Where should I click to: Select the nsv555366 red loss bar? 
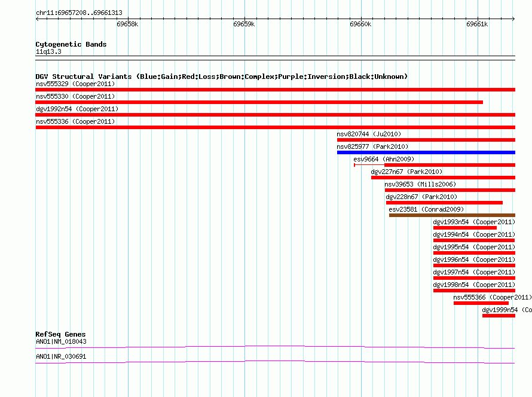tap(481, 303)
